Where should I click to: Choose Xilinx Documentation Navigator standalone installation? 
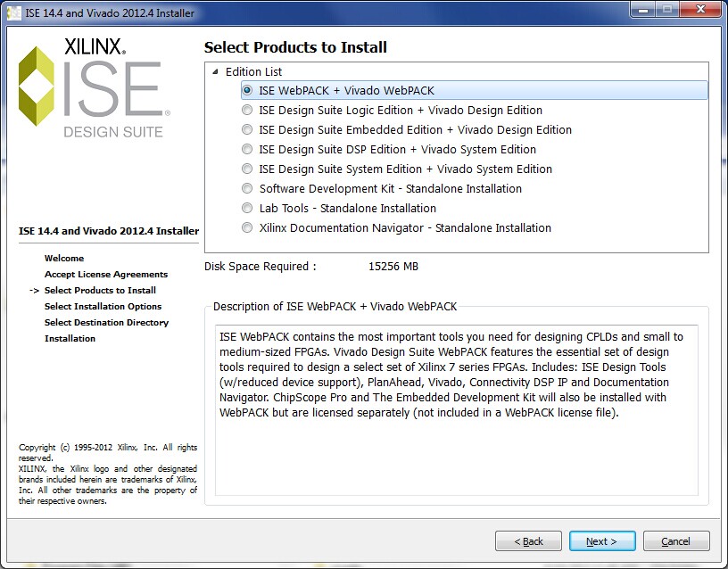[247, 228]
